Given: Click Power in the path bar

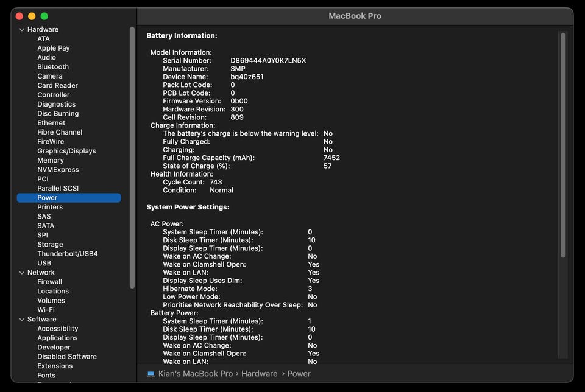Looking at the screenshot, I should pos(299,374).
